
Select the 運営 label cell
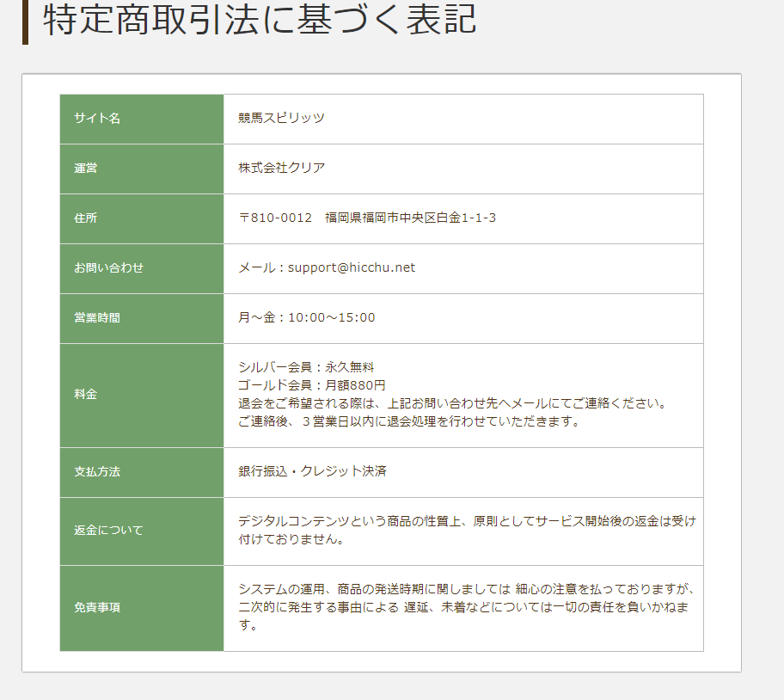pyautogui.click(x=142, y=169)
